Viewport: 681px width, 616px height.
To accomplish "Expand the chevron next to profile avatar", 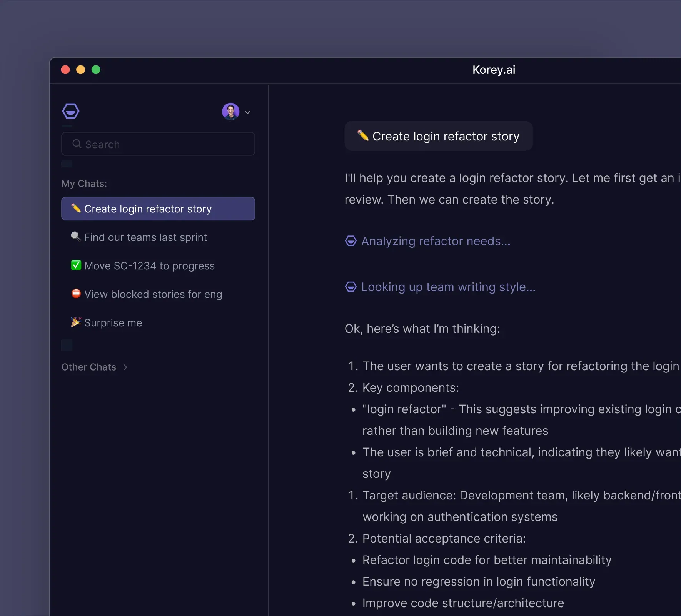I will pos(248,112).
